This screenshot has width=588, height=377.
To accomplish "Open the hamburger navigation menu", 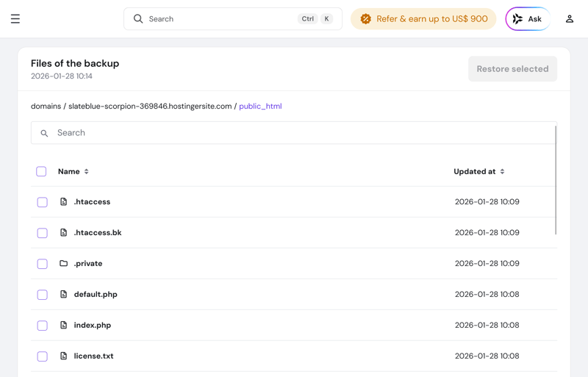I will click(x=15, y=19).
